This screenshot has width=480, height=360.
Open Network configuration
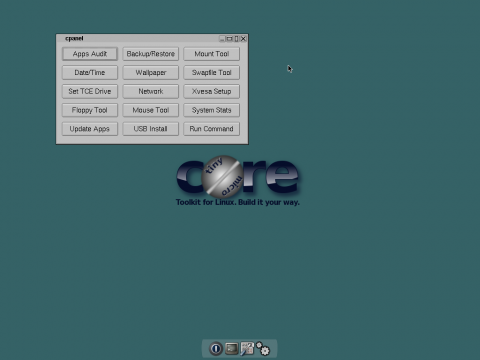pyautogui.click(x=151, y=91)
